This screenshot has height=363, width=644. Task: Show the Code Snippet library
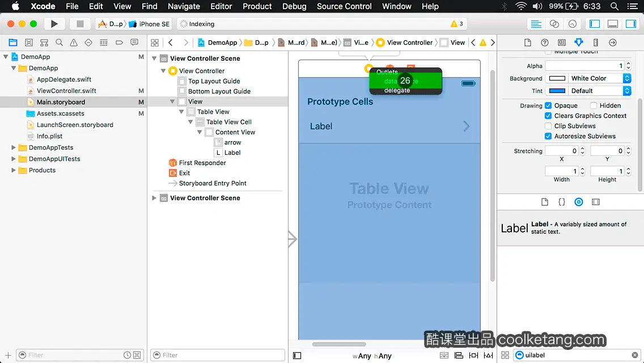pyautogui.click(x=561, y=202)
